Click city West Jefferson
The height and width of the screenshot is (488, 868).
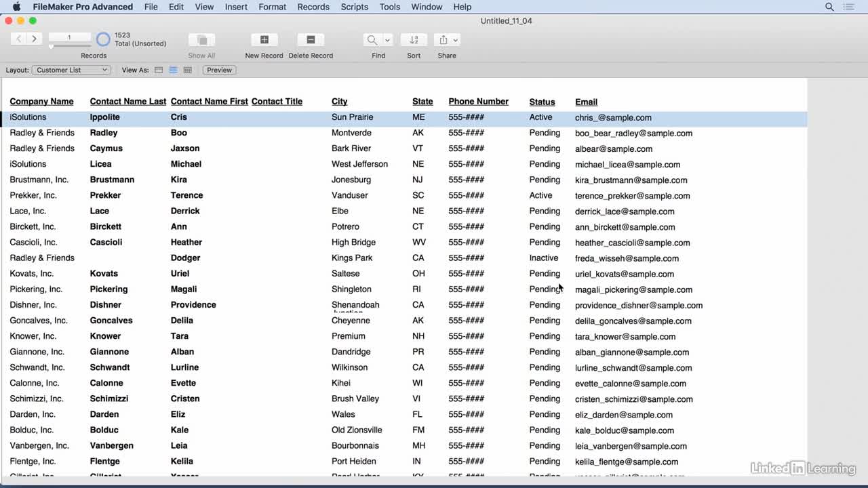point(359,164)
